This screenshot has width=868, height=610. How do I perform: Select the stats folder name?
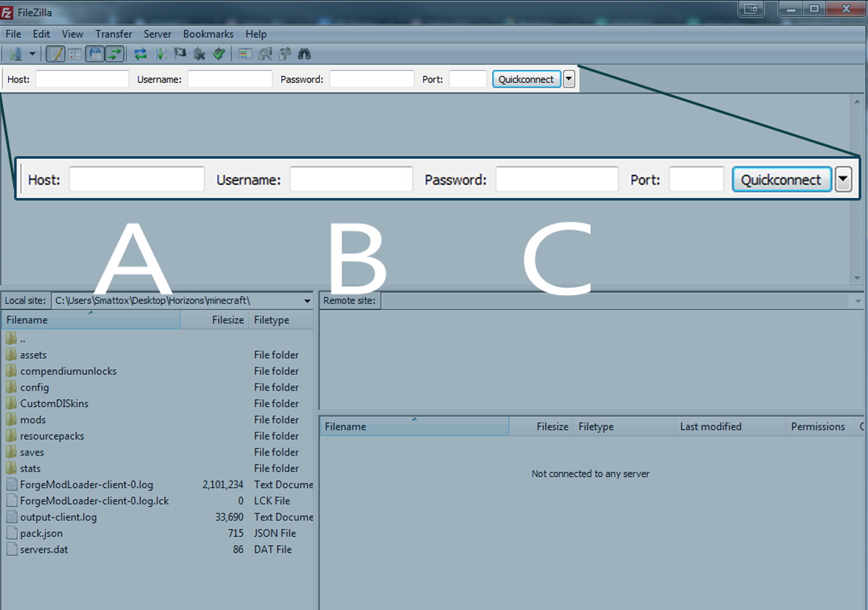click(31, 469)
